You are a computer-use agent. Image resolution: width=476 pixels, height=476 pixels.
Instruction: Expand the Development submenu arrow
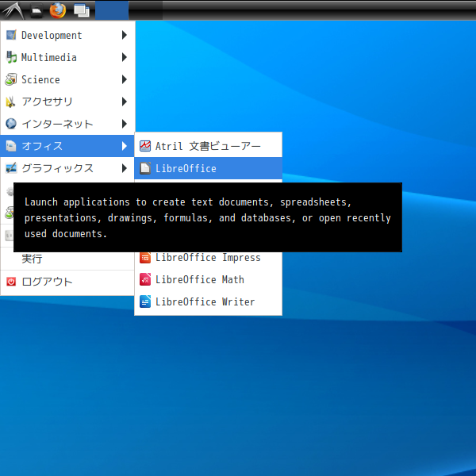click(x=125, y=35)
